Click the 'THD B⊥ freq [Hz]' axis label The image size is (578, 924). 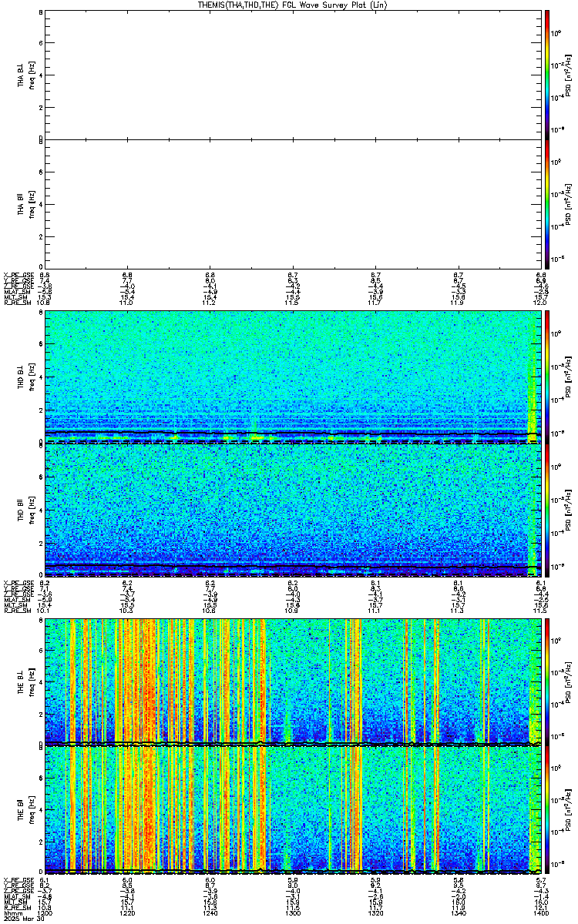(x=25, y=377)
